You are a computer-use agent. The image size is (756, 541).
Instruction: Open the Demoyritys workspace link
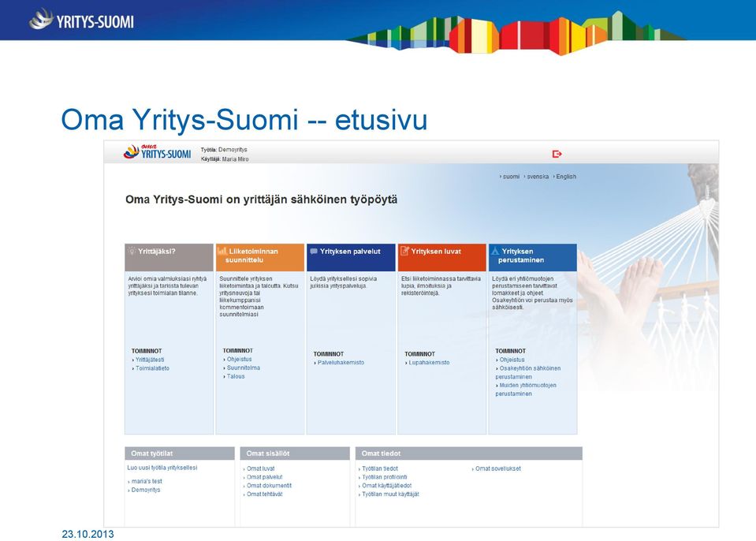tap(144, 490)
